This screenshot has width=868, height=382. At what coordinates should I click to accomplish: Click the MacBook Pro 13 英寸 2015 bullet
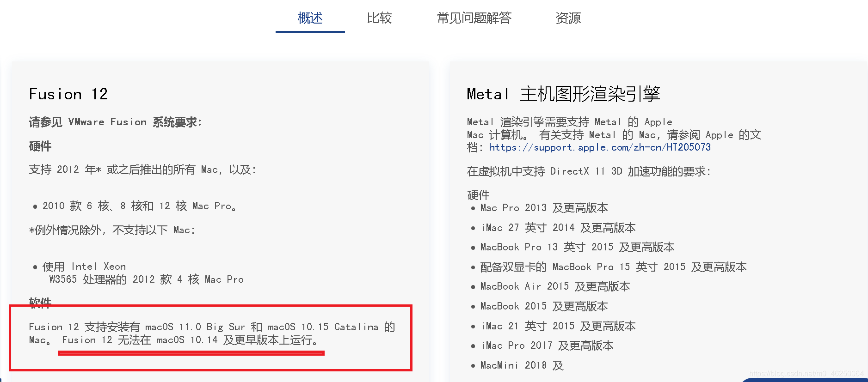tap(577, 247)
